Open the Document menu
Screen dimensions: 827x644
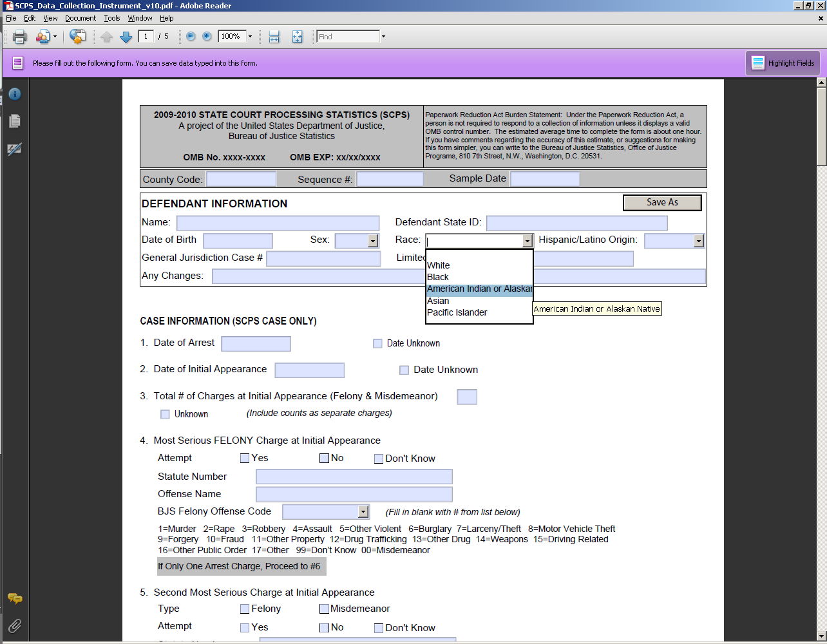tap(81, 18)
